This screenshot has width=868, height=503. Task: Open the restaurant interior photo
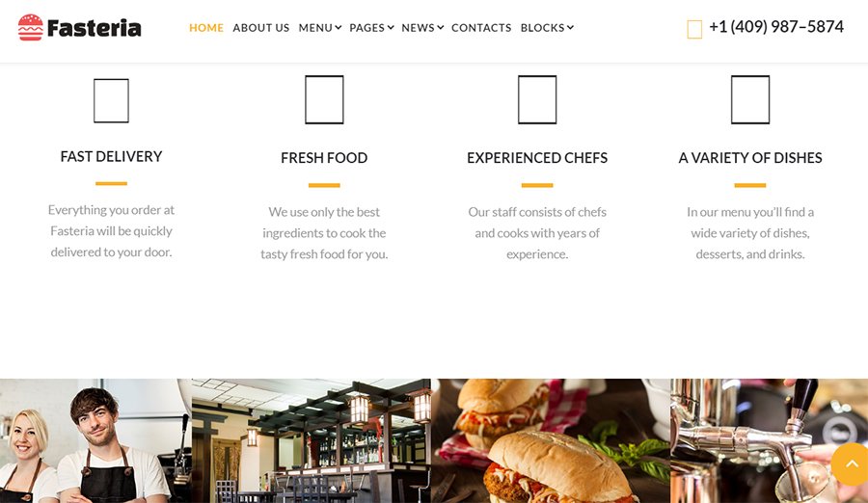coord(312,441)
